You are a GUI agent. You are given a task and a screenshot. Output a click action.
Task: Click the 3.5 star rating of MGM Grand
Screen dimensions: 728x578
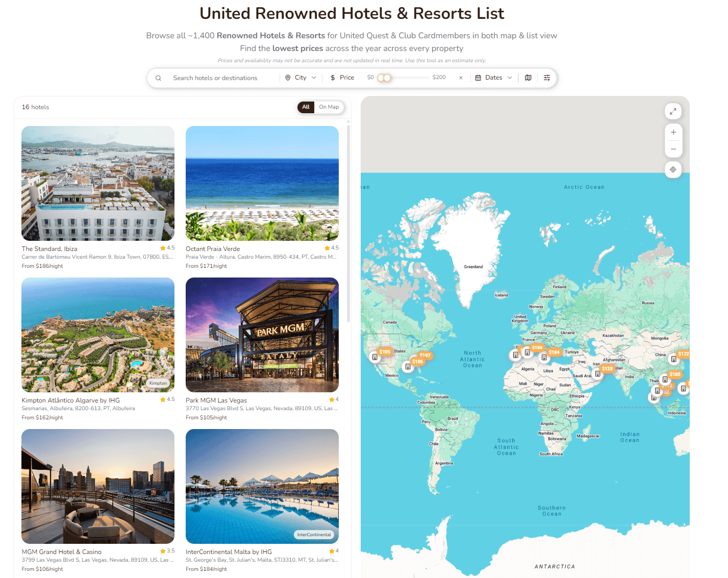point(167,551)
